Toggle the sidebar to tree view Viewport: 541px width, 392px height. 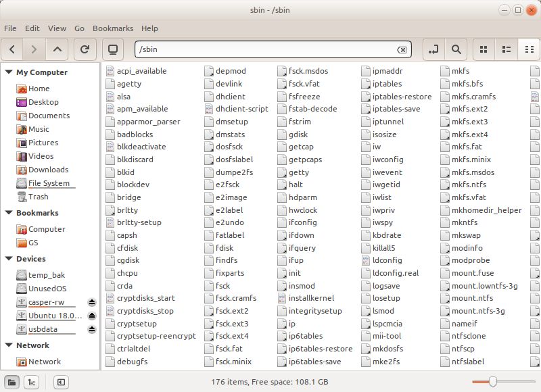point(31,382)
